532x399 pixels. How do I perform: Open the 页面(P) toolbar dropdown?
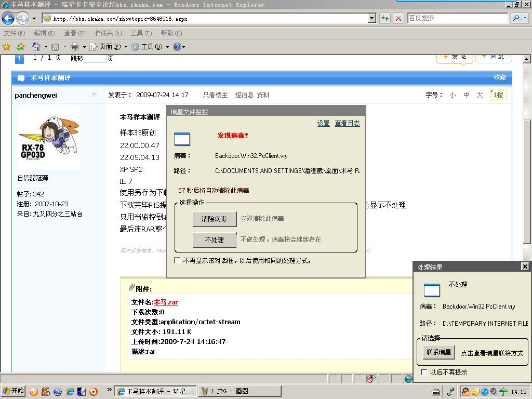click(x=108, y=47)
